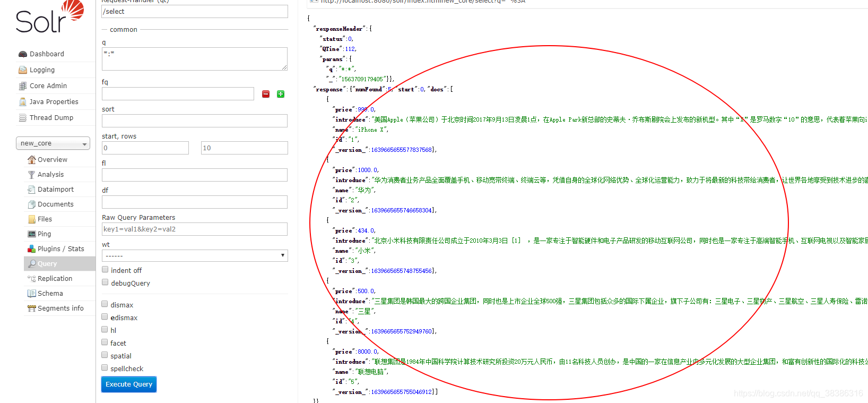
Task: Click version value 1639665655755046912
Action: click(x=402, y=392)
